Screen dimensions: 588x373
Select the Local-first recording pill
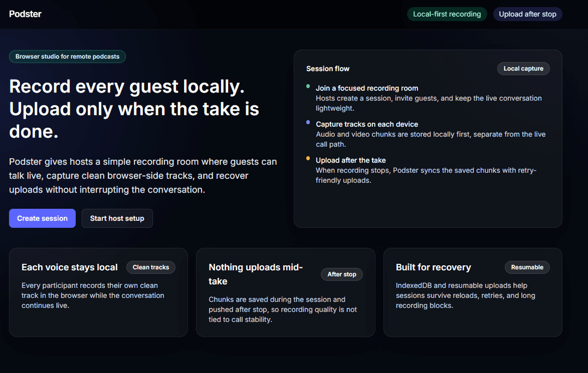(446, 14)
